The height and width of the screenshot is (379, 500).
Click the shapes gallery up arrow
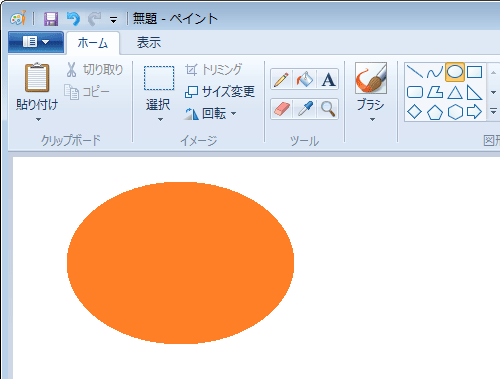coord(494,73)
